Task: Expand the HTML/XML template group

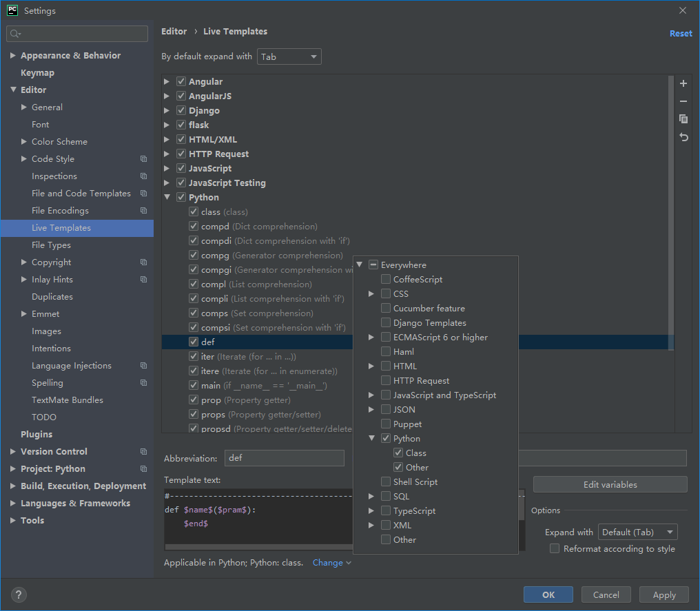Action: 167,139
